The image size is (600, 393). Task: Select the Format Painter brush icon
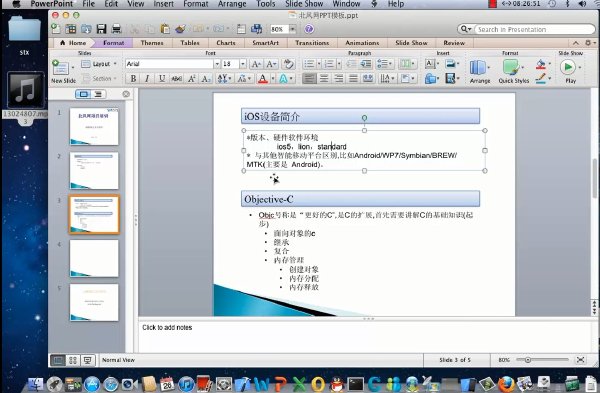(180, 29)
